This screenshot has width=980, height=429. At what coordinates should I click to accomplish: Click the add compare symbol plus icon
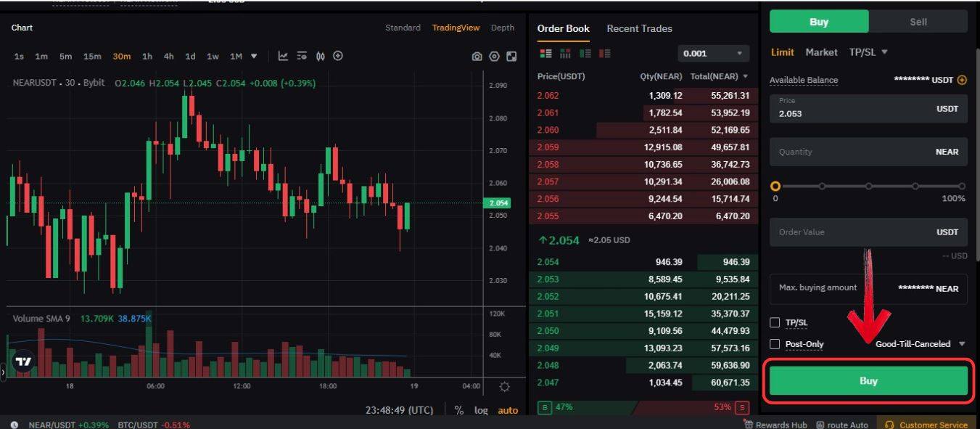(338, 56)
